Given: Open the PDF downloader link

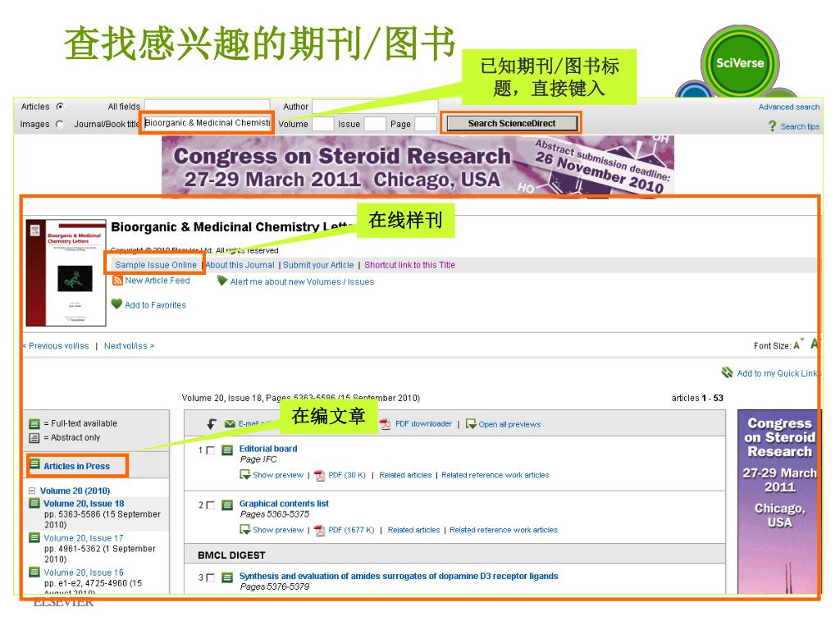Looking at the screenshot, I should click(x=423, y=424).
